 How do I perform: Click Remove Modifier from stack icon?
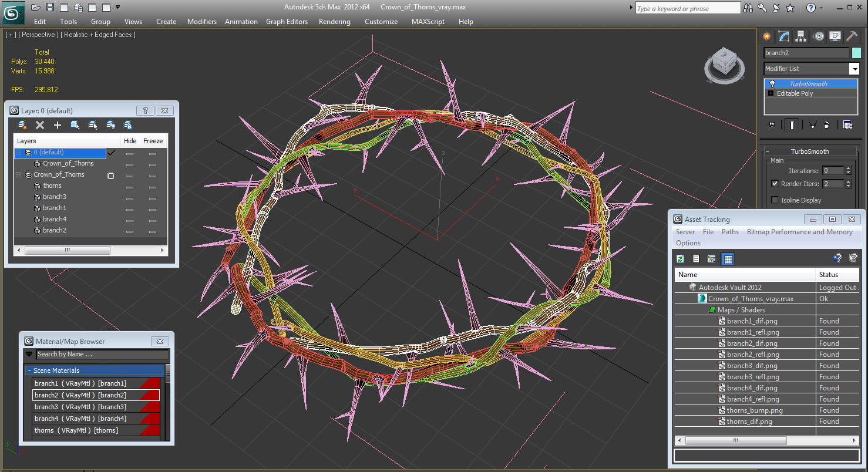(x=826, y=124)
